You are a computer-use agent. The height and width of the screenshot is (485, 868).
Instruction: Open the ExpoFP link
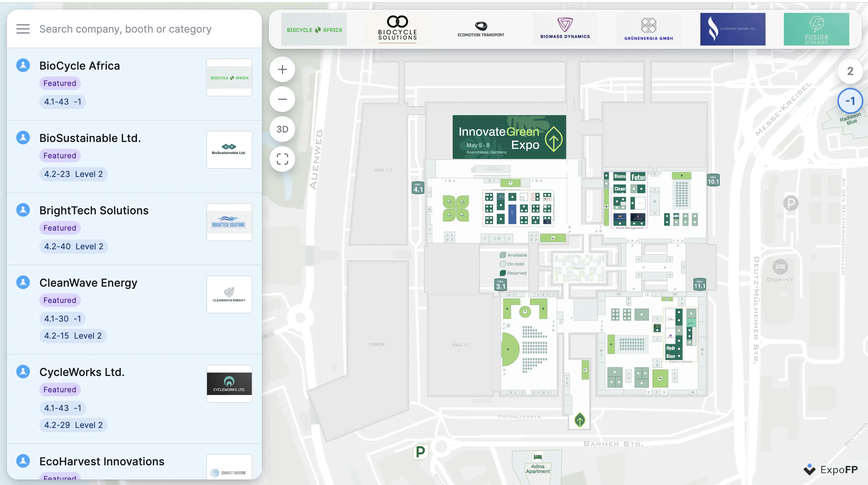tap(831, 470)
